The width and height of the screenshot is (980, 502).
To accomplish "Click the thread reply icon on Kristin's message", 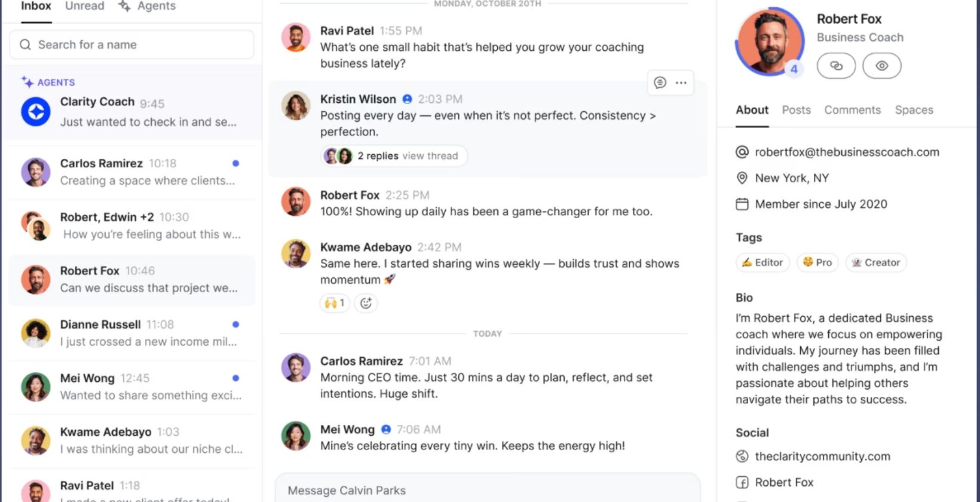I will pos(660,82).
